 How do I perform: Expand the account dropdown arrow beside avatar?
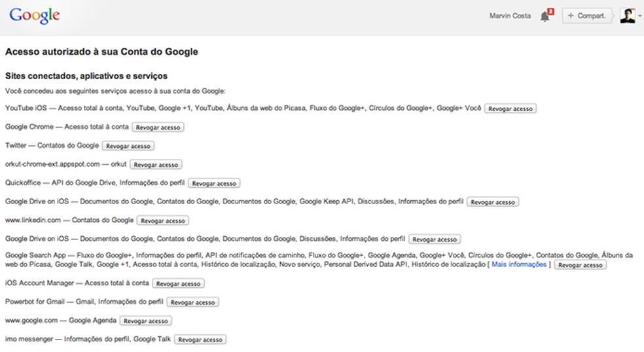[639, 16]
